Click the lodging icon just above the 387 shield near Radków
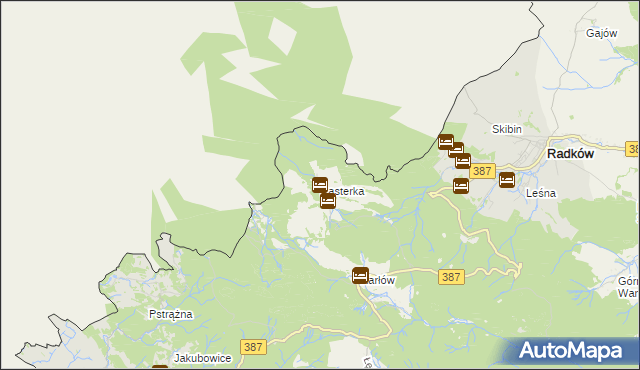This screenshot has height=370, width=640. (463, 161)
